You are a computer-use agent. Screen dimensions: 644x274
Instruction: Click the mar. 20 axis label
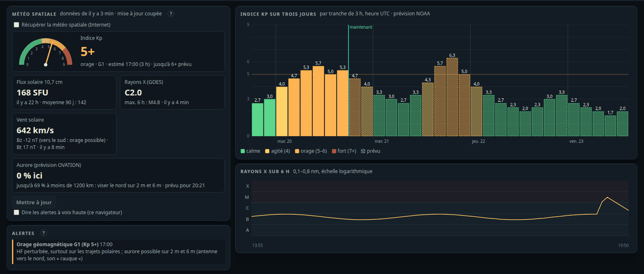(x=284, y=141)
